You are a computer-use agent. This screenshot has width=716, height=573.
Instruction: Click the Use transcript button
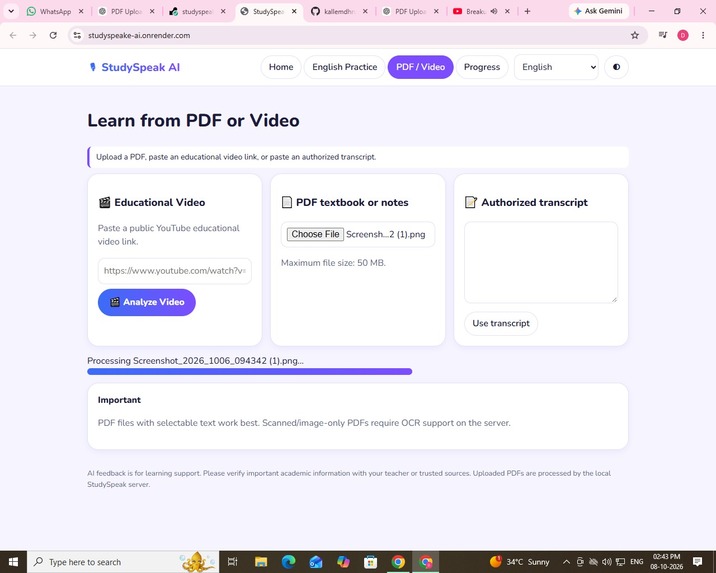click(501, 323)
